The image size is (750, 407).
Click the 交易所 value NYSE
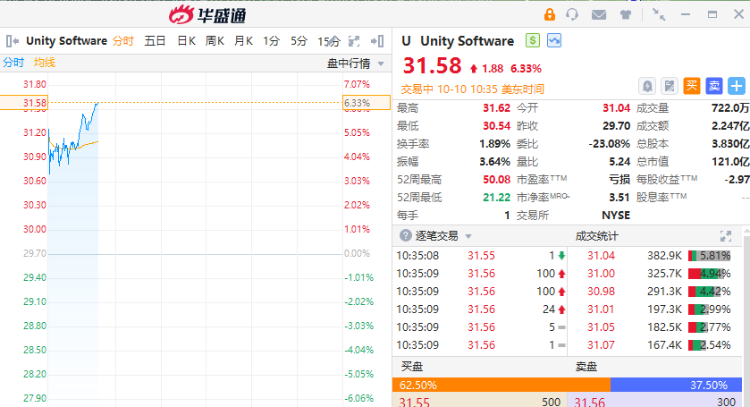coord(616,215)
